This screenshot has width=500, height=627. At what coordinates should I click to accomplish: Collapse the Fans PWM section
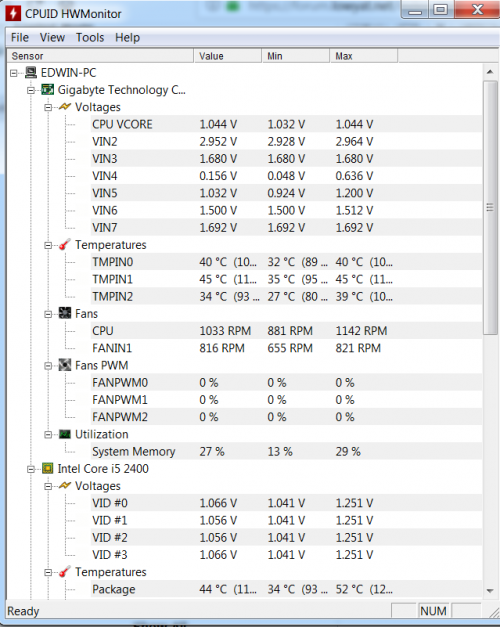pos(48,365)
